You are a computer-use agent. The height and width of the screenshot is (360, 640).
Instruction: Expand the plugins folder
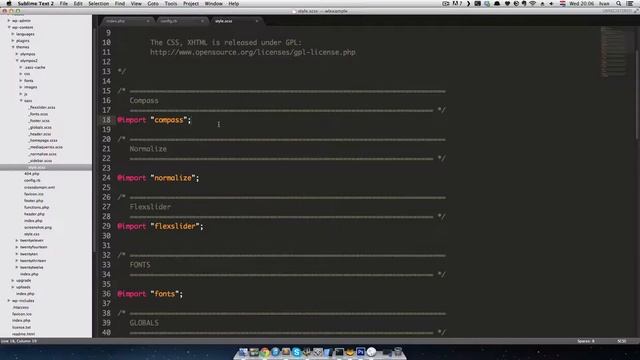(13, 40)
